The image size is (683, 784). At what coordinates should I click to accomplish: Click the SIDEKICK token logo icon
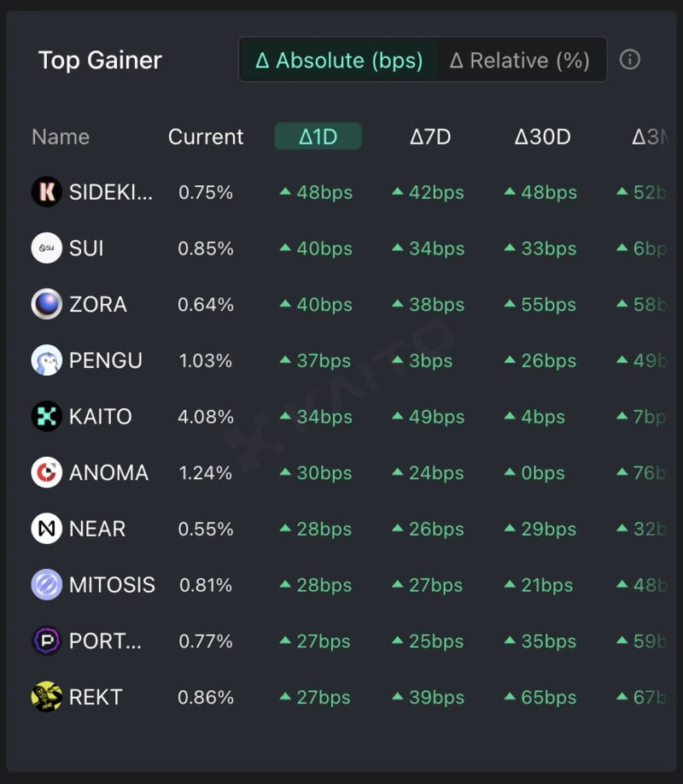click(47, 192)
